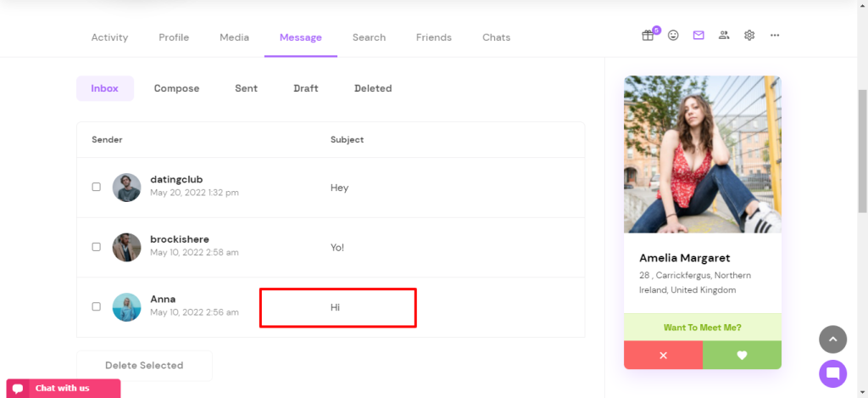The height and width of the screenshot is (398, 868).
Task: Select the brockishere message checkbox
Action: coord(97,247)
